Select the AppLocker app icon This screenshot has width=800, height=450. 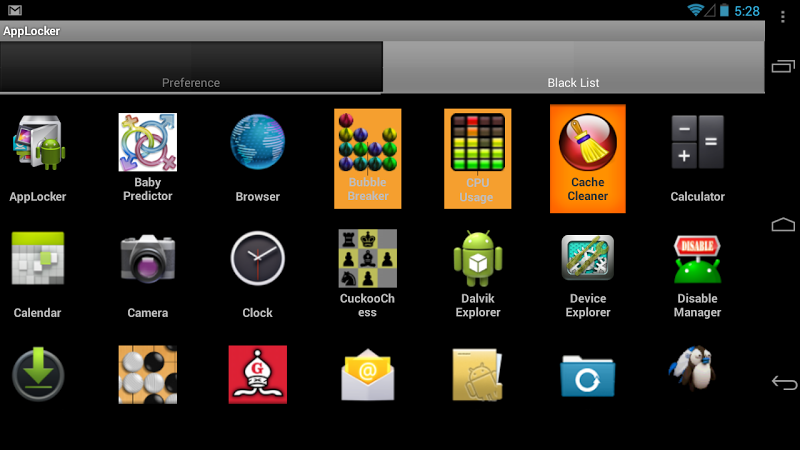click(38, 142)
